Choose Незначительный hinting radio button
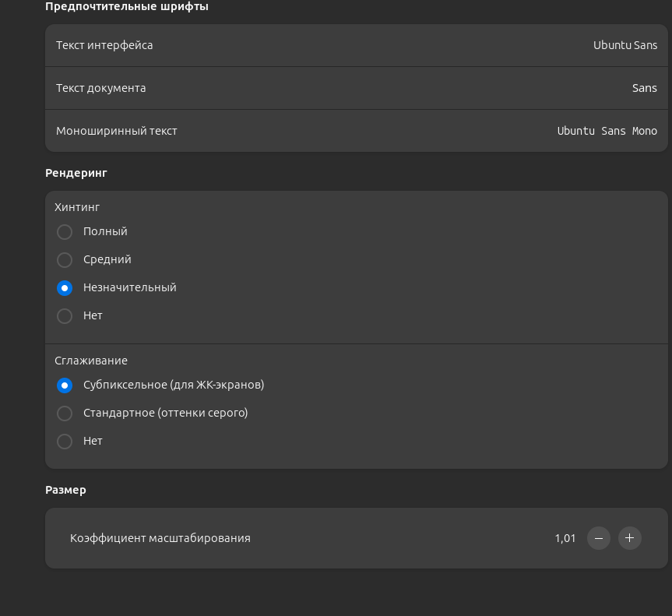672x616 pixels. (65, 288)
